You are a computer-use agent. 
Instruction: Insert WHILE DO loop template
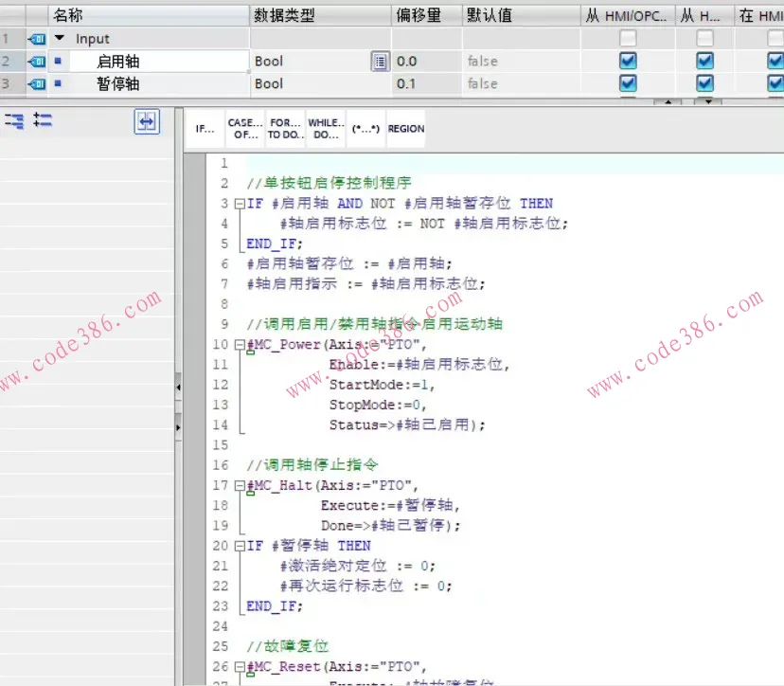click(326, 129)
